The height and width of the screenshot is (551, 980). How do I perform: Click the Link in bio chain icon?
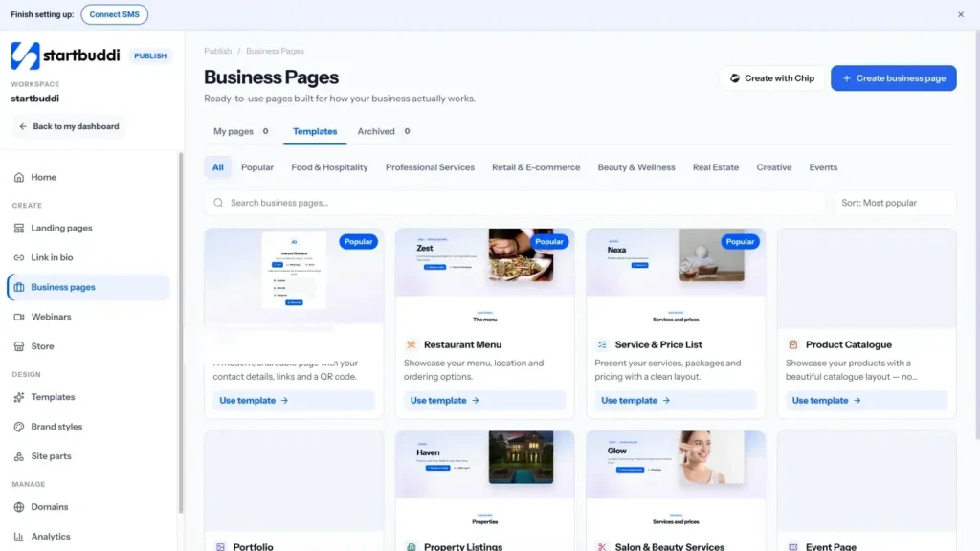coord(19,257)
